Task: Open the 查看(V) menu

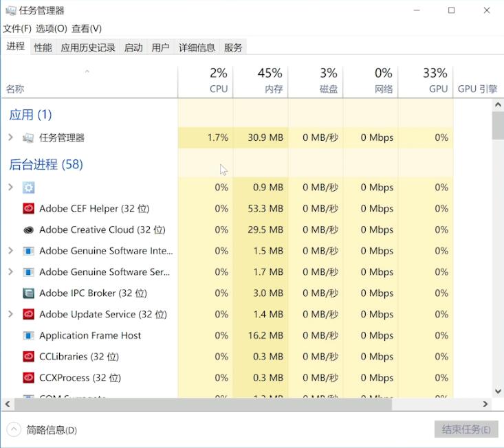Action: (x=87, y=29)
